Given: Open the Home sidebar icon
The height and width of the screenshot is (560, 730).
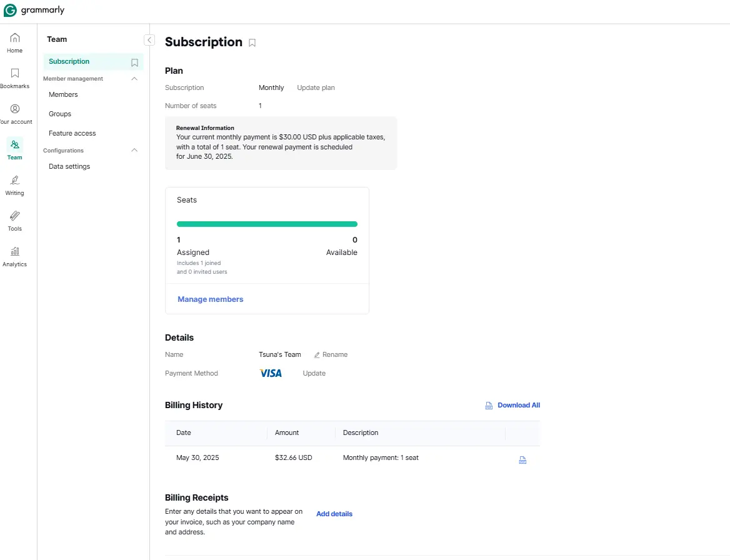Looking at the screenshot, I should (15, 43).
